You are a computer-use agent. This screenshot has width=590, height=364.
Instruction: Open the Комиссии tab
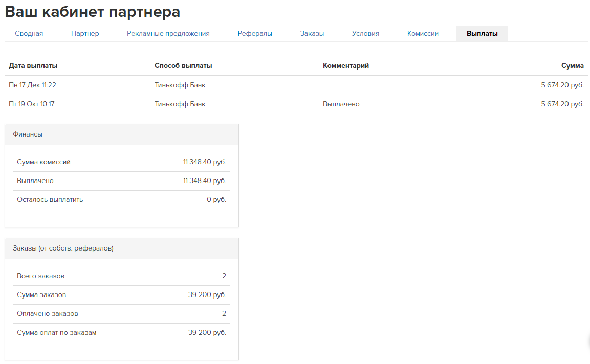tap(423, 33)
